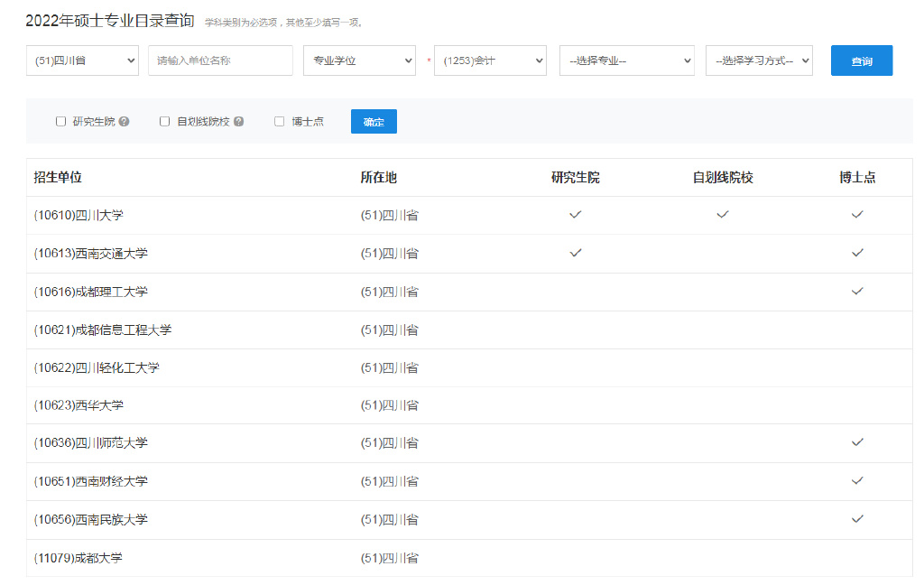
Task: Click the 博士点 checkmark for 西南财经大学
Action: coord(857,481)
